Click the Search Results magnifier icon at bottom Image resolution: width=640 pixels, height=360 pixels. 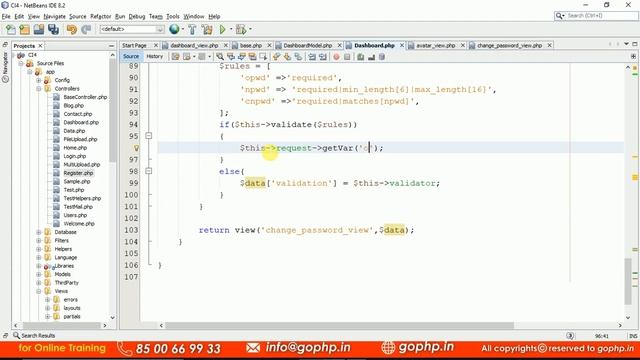pos(16,336)
